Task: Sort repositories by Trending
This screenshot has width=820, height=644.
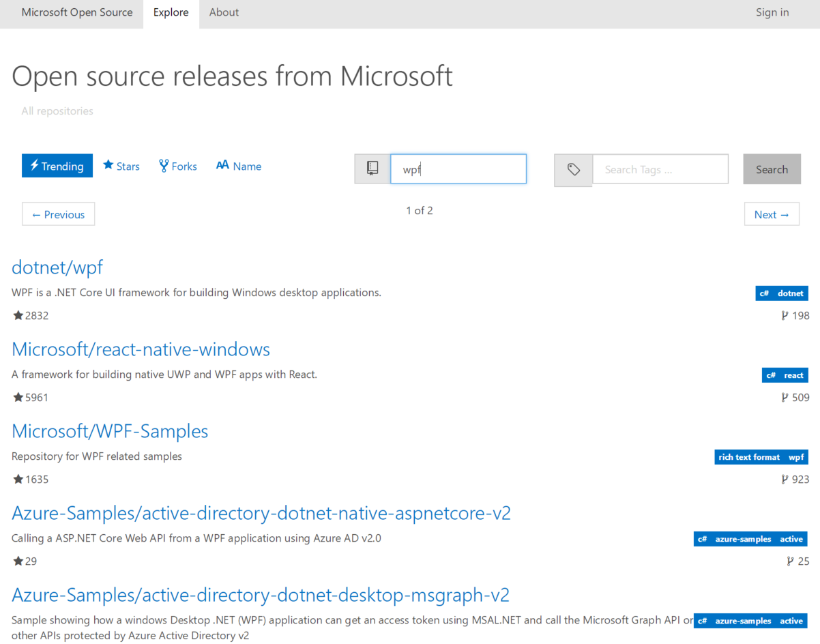Action: 57,166
